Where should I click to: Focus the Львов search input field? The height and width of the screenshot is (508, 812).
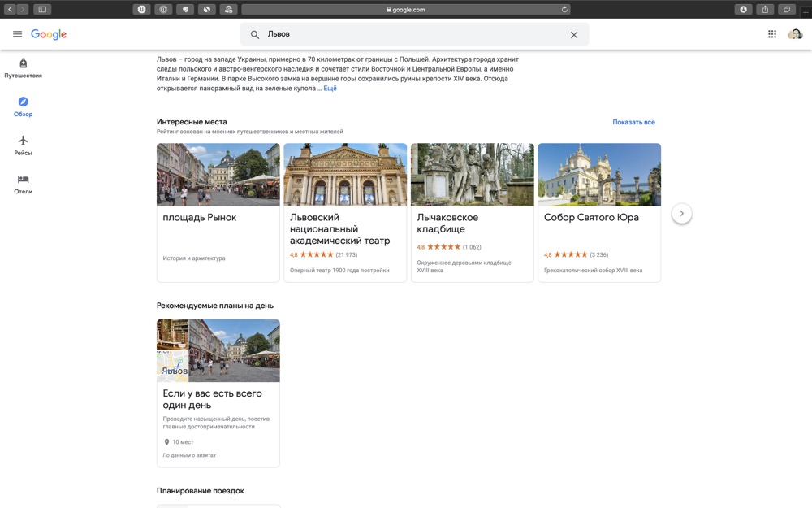(406, 34)
